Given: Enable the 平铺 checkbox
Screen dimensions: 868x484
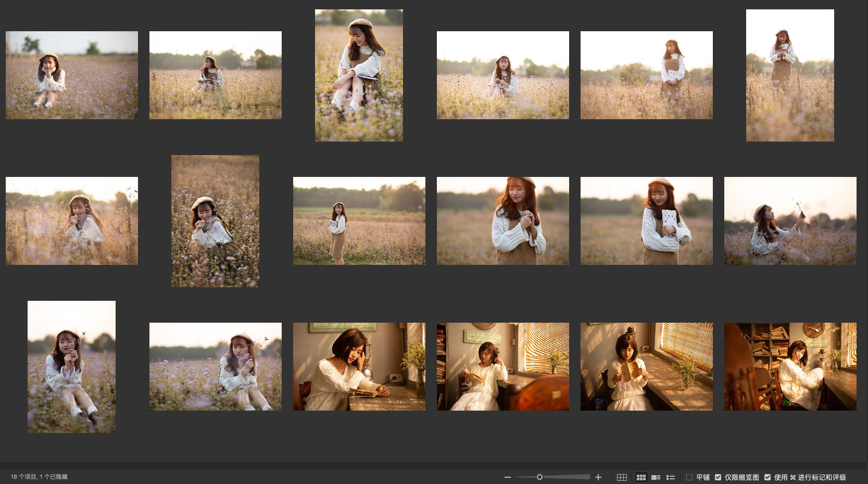Looking at the screenshot, I should [x=689, y=477].
